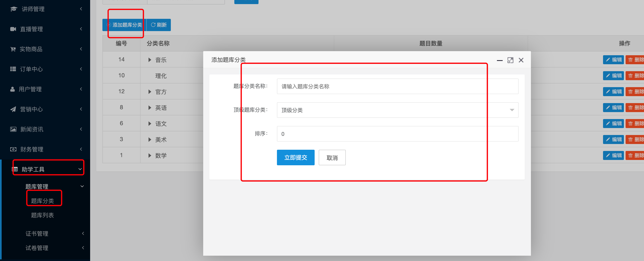Screen dimensions: 644x261
Task: Open the 题库管理 submenu label
Action: pos(37,187)
